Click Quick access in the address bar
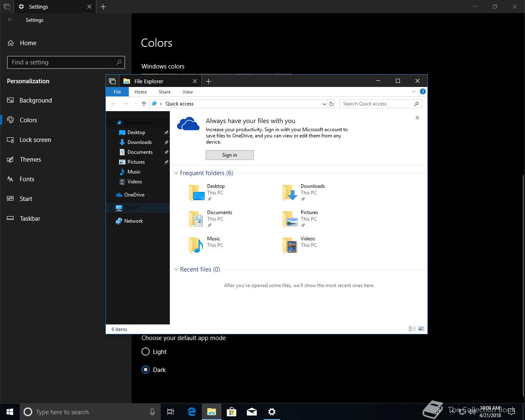This screenshot has width=525, height=420. [x=180, y=104]
